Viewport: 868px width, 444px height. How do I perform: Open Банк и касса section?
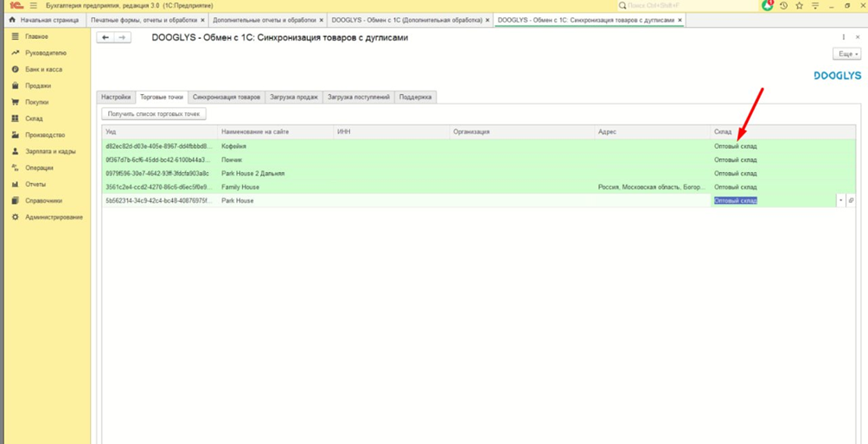click(x=43, y=70)
